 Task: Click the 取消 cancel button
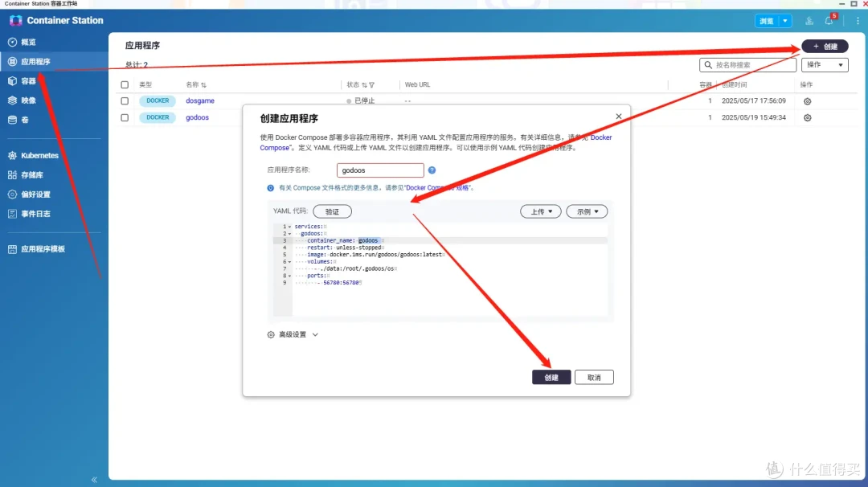point(594,378)
